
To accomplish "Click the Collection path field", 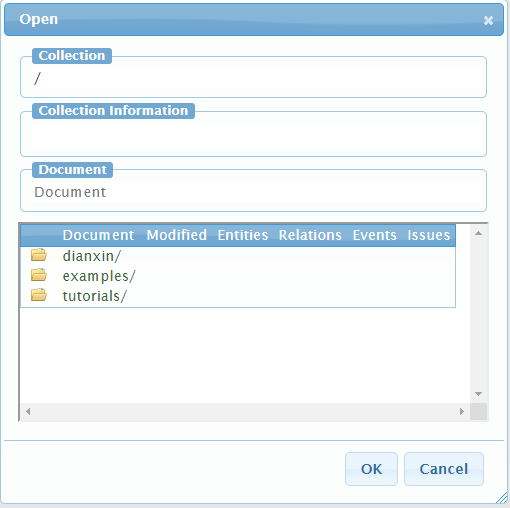I will point(253,79).
